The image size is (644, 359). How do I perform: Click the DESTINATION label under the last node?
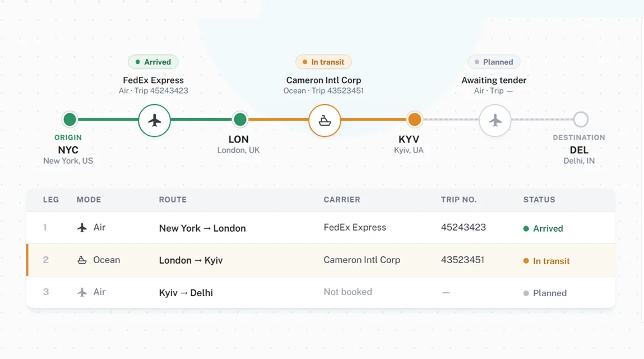[x=579, y=137]
